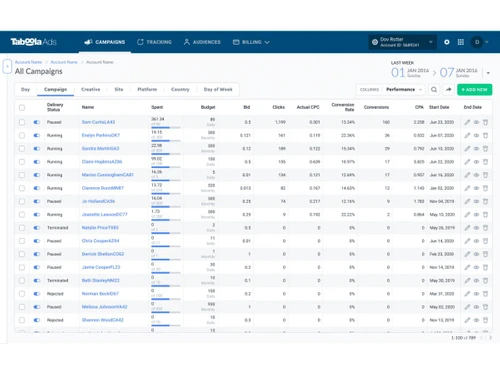Select the Clarence Dunn row checkbox
500x375 pixels.
coord(22,188)
